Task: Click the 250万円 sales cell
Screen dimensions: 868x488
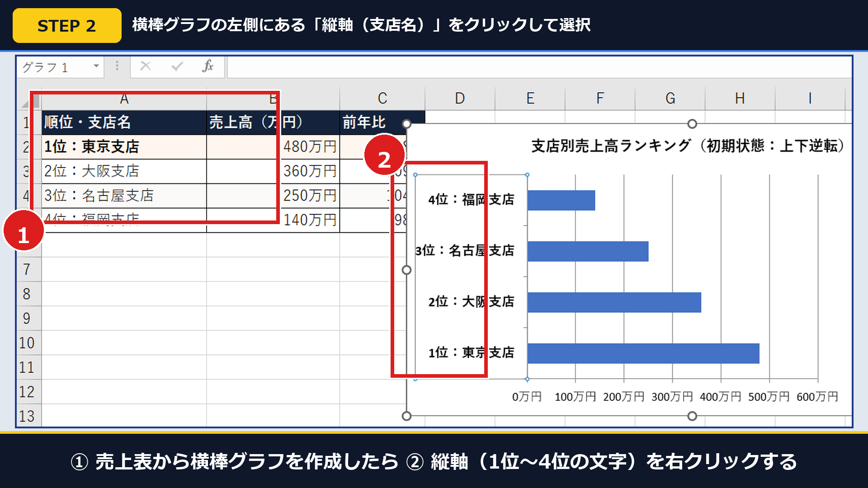Action: 273,195
